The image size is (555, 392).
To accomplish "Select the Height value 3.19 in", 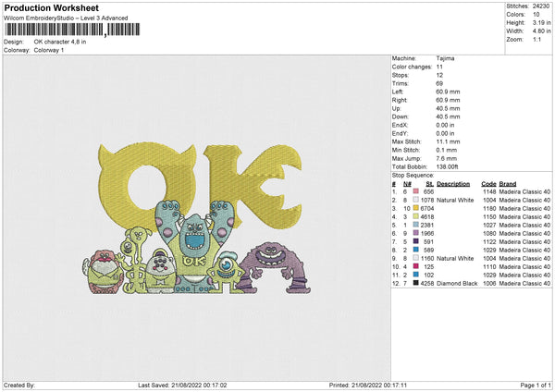I will [541, 22].
